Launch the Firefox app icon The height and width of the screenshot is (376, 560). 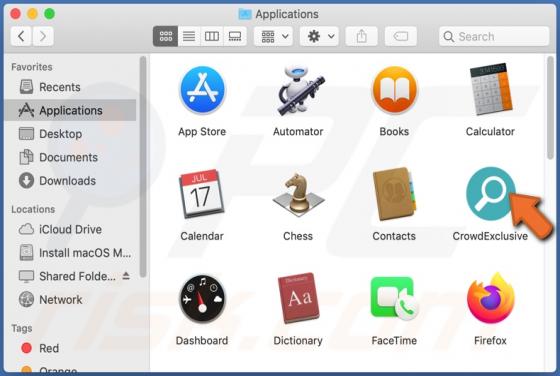click(x=491, y=298)
